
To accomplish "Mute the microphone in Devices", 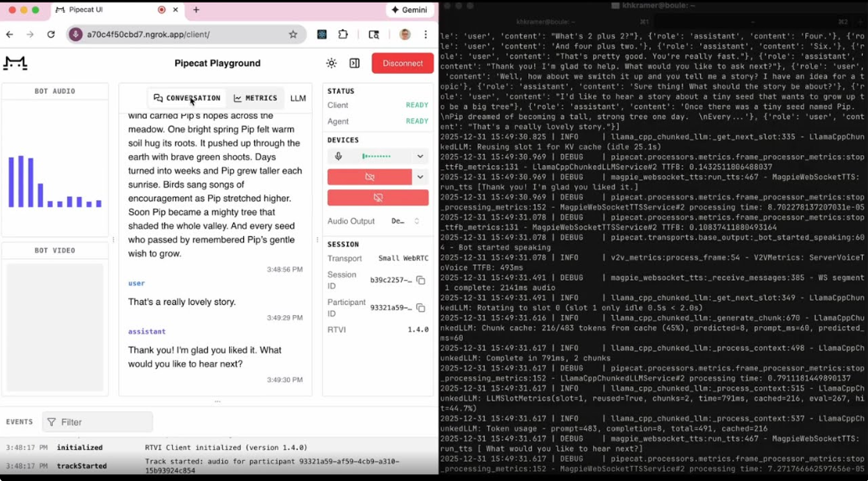I will coord(339,156).
